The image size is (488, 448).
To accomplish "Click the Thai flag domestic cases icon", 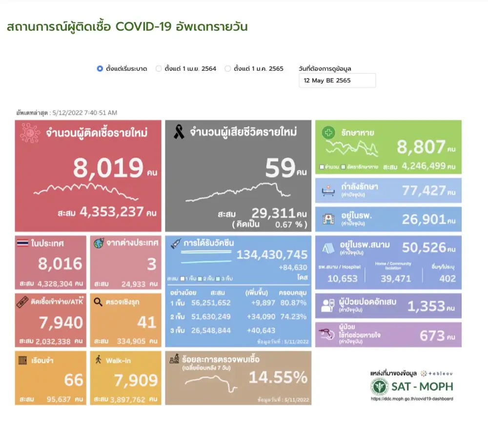I will tap(23, 244).
